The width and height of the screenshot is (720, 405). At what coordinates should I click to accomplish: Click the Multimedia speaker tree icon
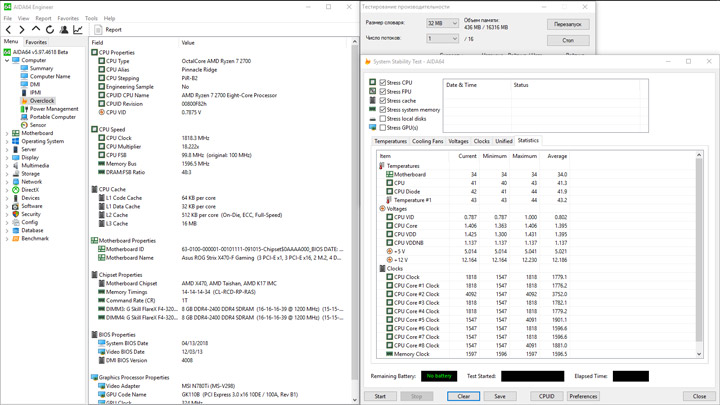click(16, 165)
